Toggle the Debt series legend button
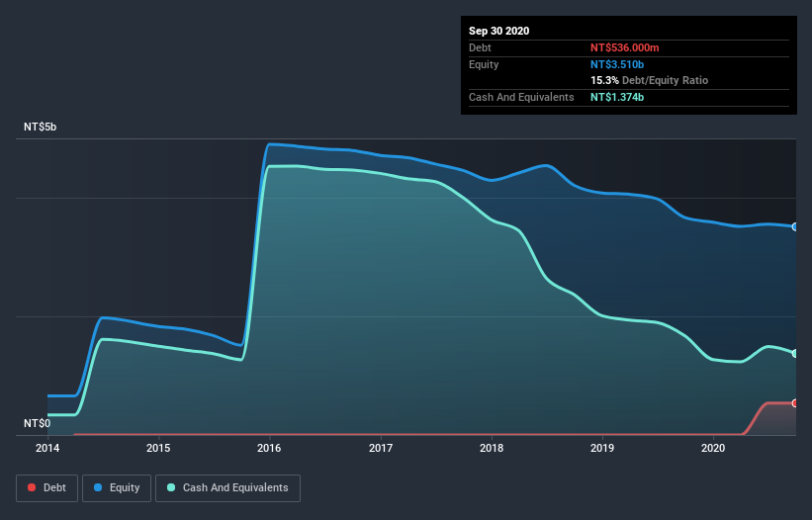Viewport: 812px width, 520px height. [x=46, y=488]
